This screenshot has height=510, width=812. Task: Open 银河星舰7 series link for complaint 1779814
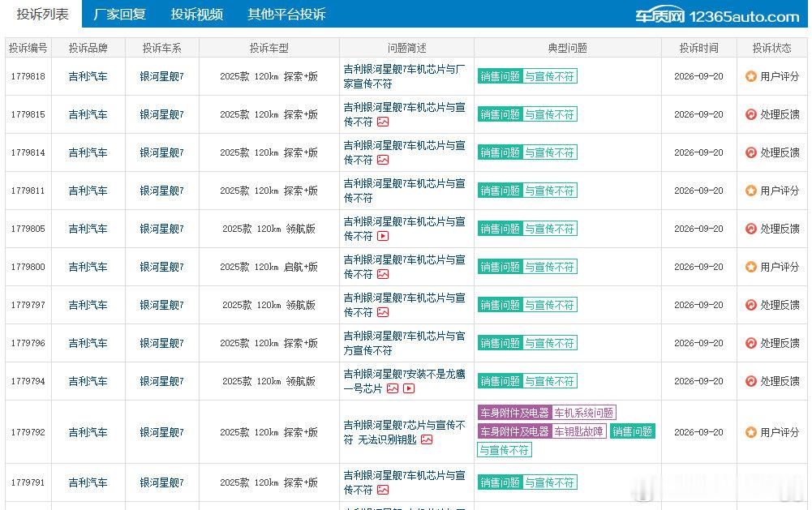(161, 152)
